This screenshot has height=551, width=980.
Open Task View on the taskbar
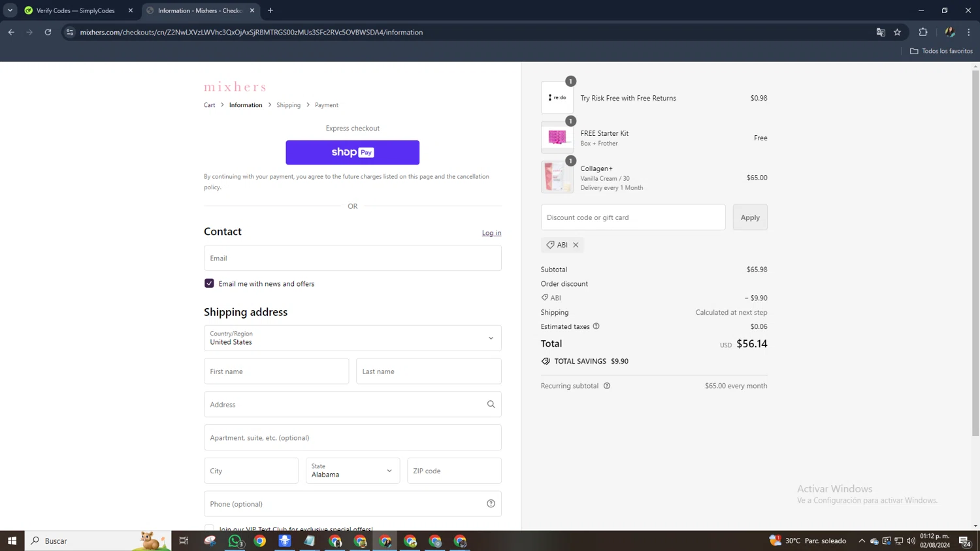pyautogui.click(x=184, y=541)
